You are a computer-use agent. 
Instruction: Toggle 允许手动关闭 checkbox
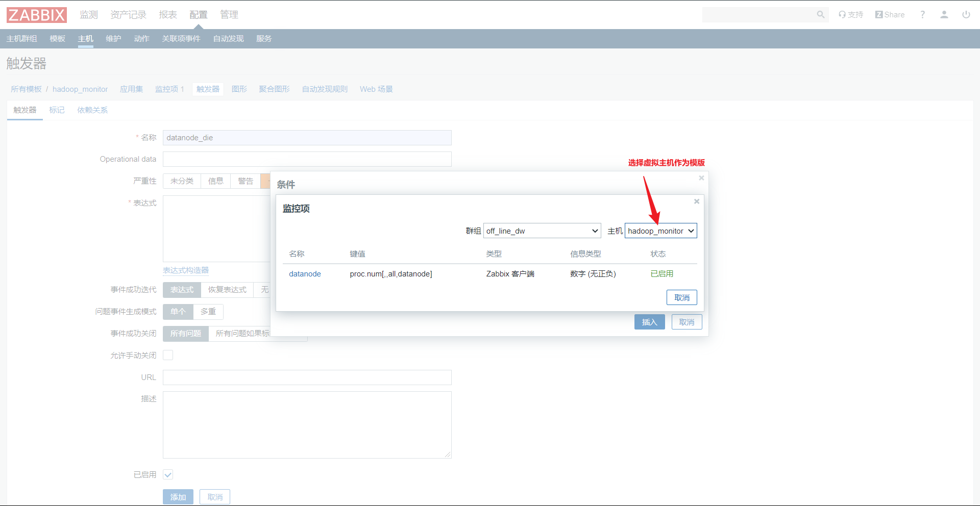point(168,355)
